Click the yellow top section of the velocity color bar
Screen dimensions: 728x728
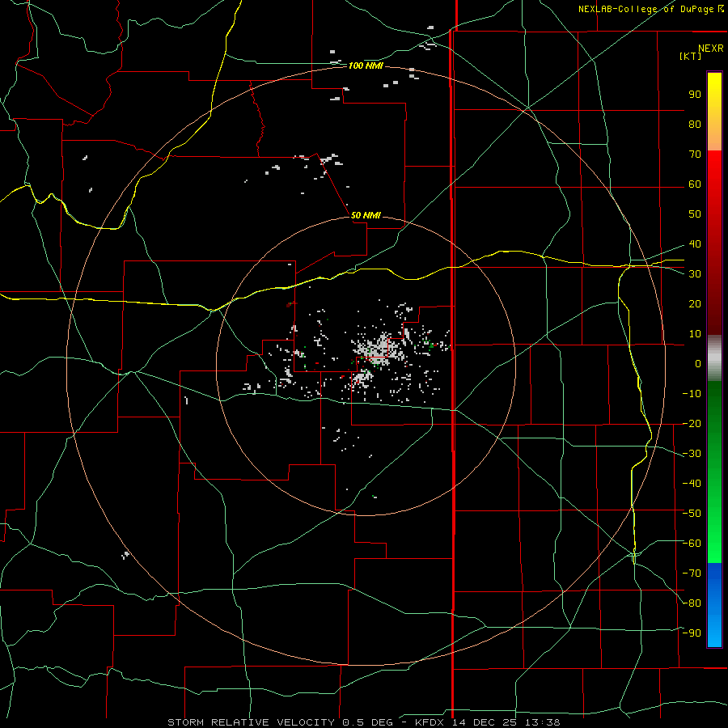(x=714, y=112)
